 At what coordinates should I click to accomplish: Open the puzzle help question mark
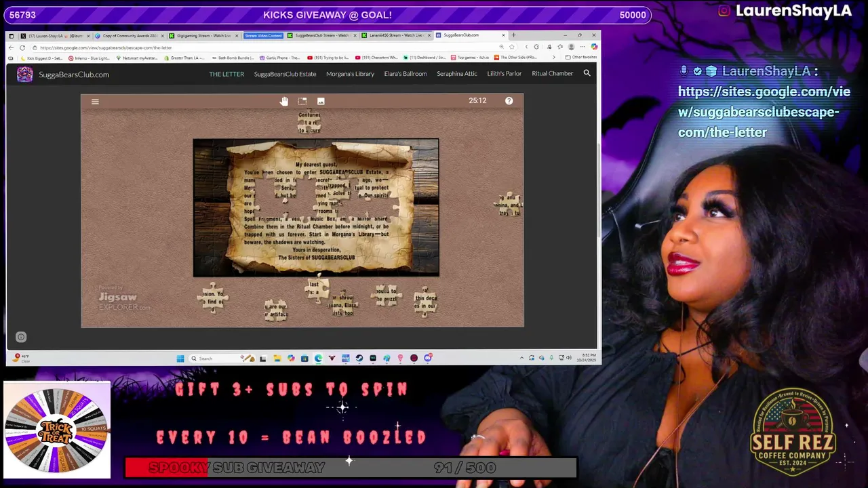pos(509,101)
